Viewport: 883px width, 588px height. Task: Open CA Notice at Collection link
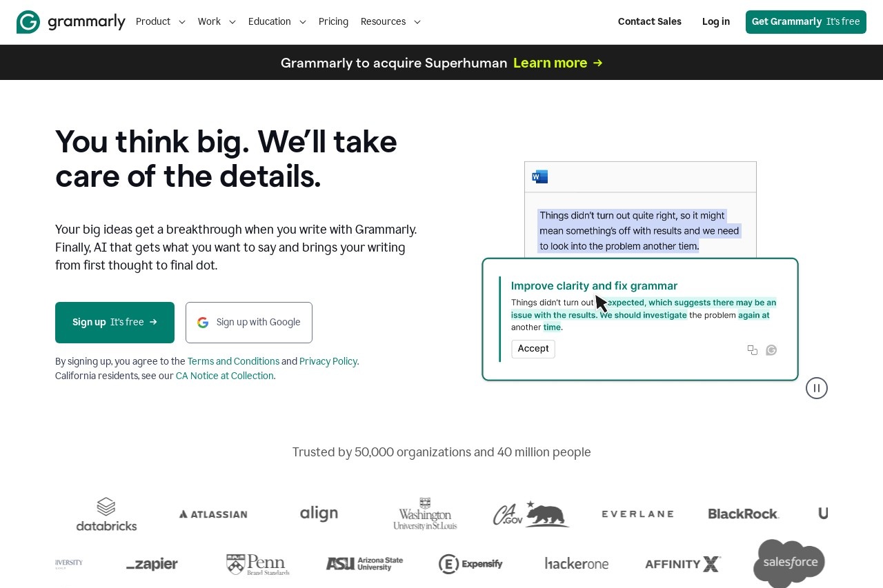click(x=225, y=376)
